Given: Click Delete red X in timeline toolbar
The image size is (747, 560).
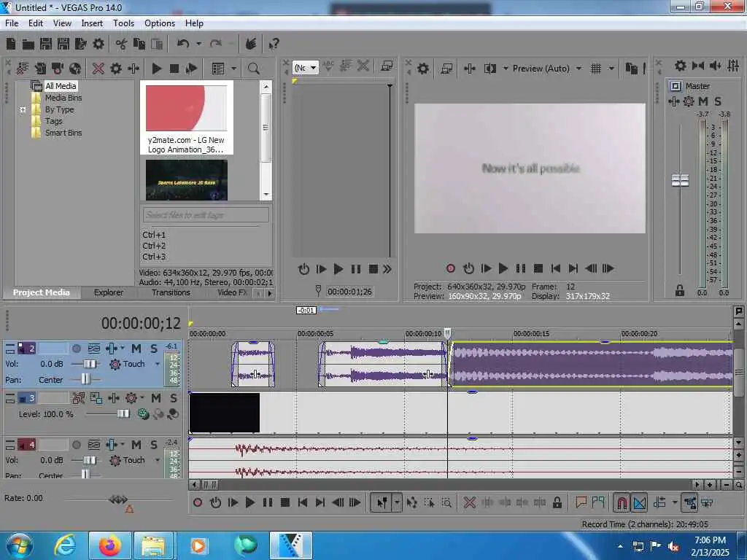Looking at the screenshot, I should (469, 502).
